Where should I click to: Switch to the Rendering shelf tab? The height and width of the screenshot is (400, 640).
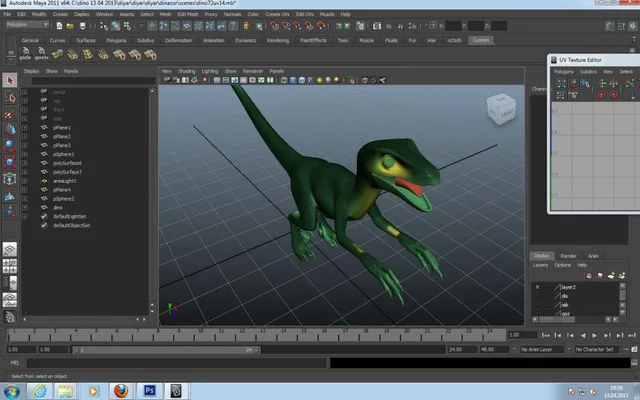tap(278, 40)
